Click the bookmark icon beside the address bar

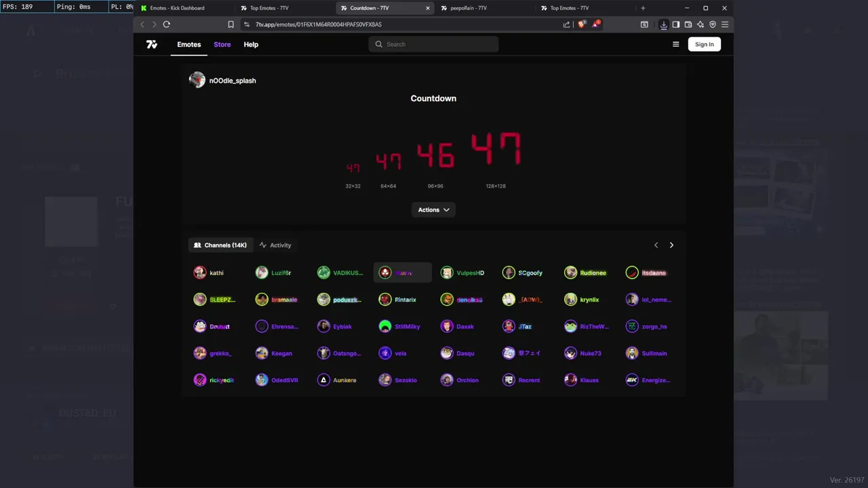click(x=231, y=24)
